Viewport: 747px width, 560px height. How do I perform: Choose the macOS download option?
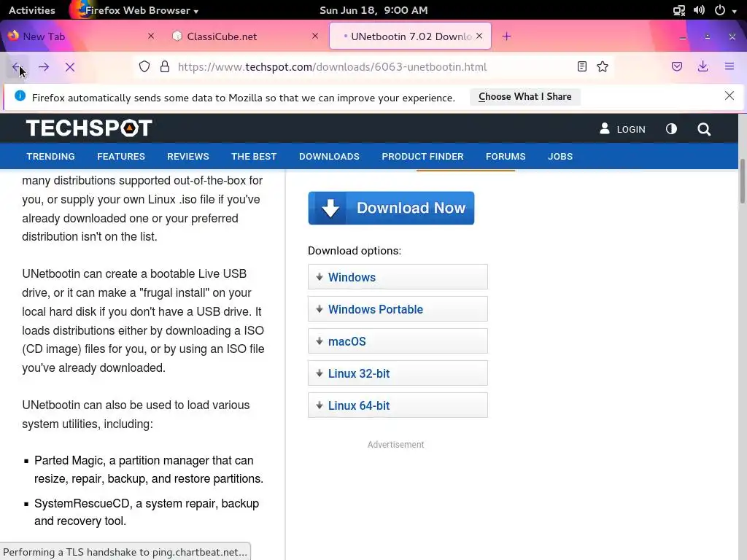click(x=398, y=341)
